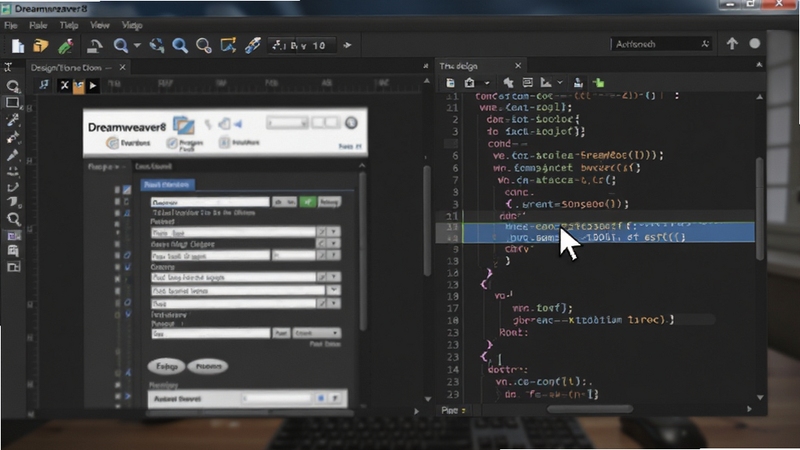This screenshot has width=800, height=450.
Task: Click the Pael button beside the bottom field
Action: click(x=281, y=333)
